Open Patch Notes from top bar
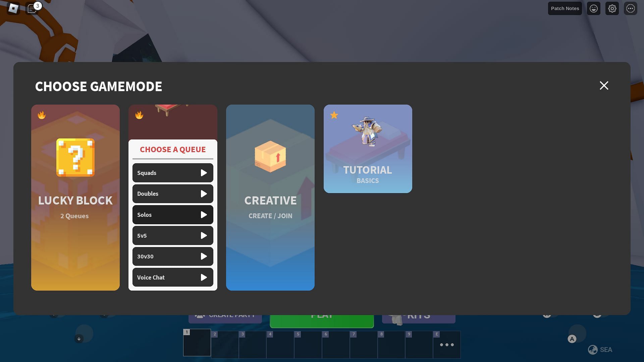The width and height of the screenshot is (644, 362). (565, 8)
